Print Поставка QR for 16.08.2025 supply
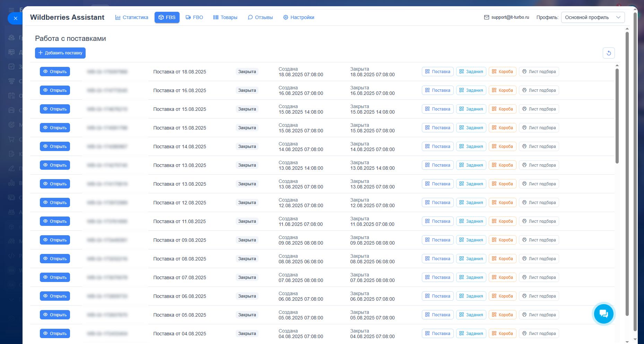 coord(437,90)
